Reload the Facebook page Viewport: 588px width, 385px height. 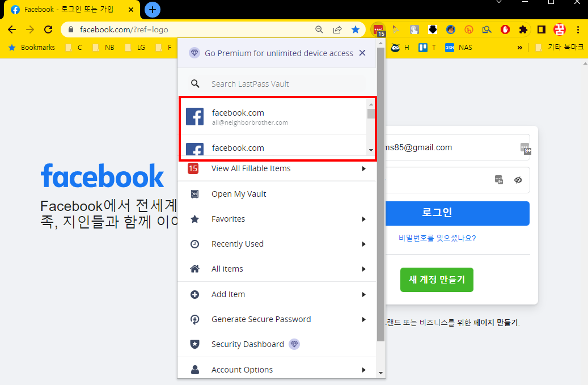48,29
